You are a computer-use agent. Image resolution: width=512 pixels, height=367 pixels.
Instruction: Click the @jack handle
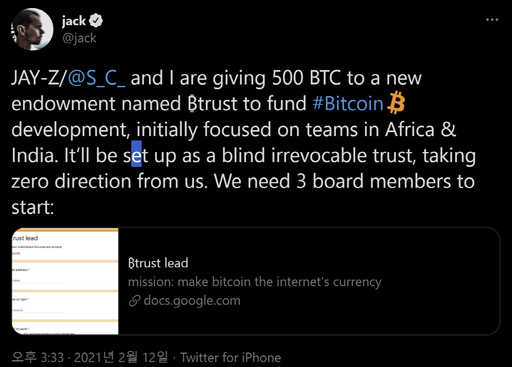79,38
